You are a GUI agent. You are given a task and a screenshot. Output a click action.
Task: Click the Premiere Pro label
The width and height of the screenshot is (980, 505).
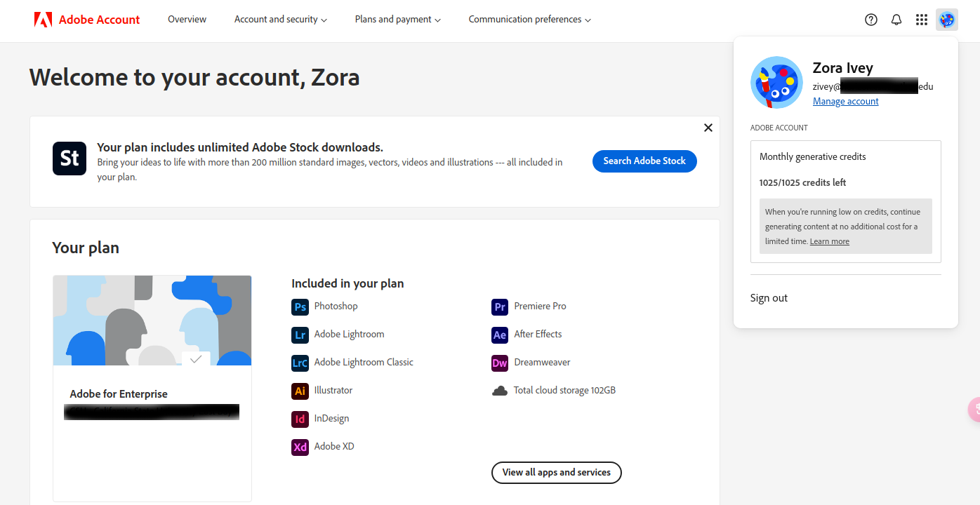(x=540, y=307)
